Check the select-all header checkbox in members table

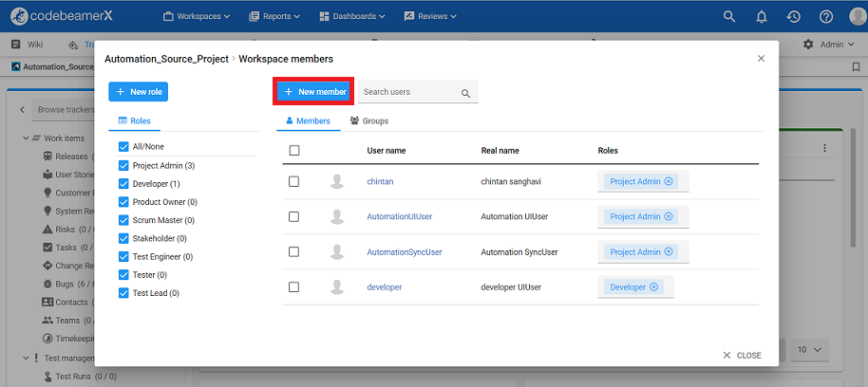[x=293, y=150]
